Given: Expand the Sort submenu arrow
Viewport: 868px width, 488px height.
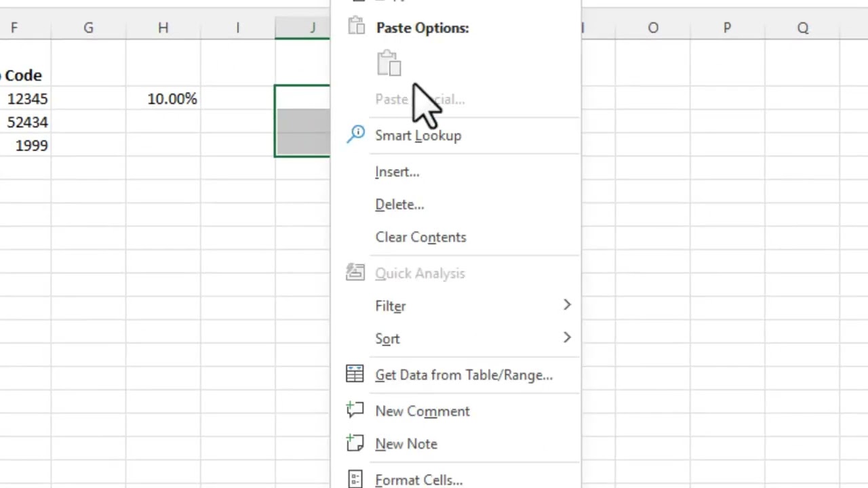Looking at the screenshot, I should [x=567, y=338].
